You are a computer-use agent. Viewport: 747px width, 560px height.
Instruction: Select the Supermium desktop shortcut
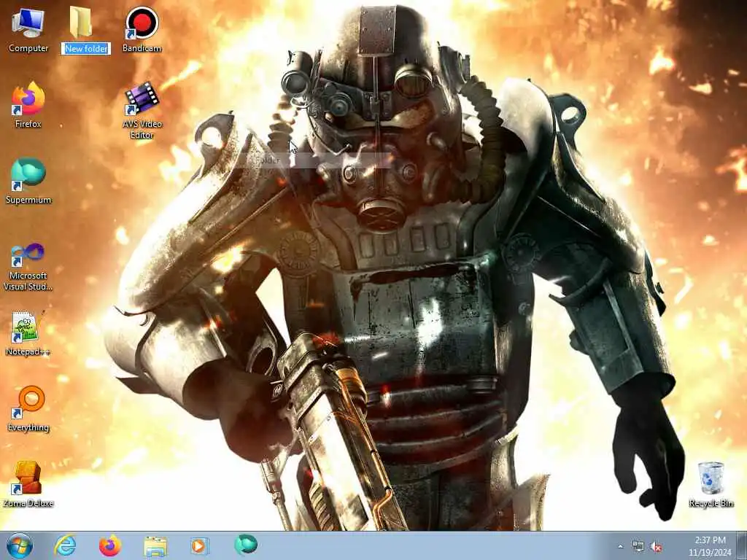(28, 181)
